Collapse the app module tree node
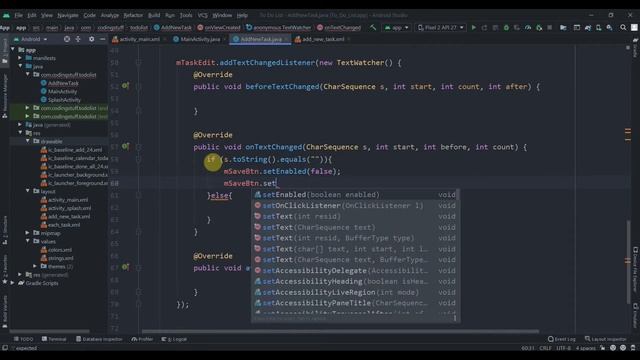This screenshot has width=640, height=360. coord(13,50)
